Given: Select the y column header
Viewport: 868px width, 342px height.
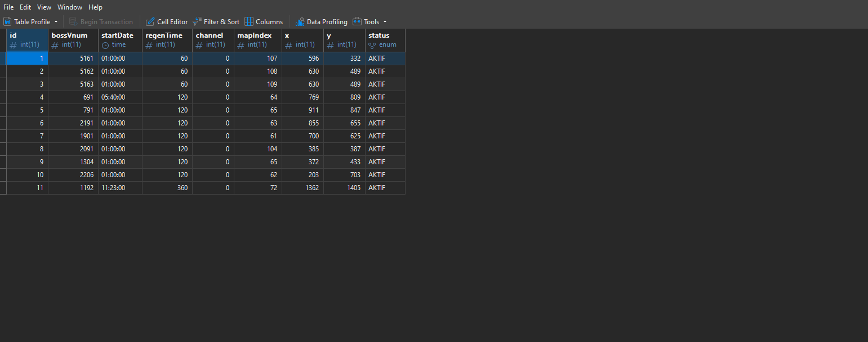Looking at the screenshot, I should [x=344, y=40].
